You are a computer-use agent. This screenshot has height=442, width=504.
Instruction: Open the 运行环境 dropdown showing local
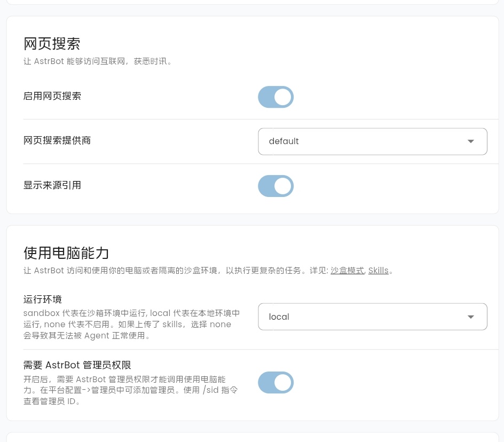(x=373, y=317)
